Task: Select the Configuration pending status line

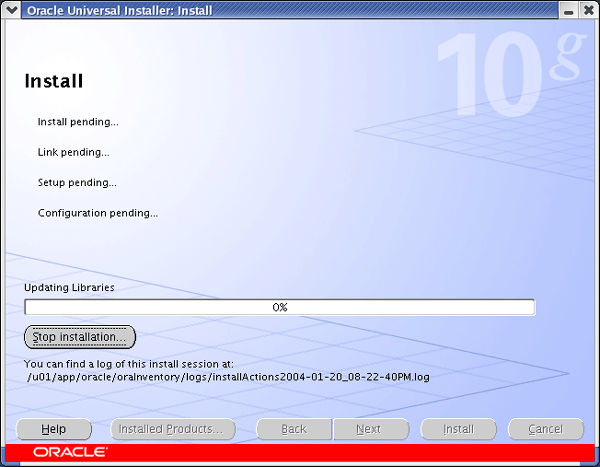Action: click(x=98, y=213)
